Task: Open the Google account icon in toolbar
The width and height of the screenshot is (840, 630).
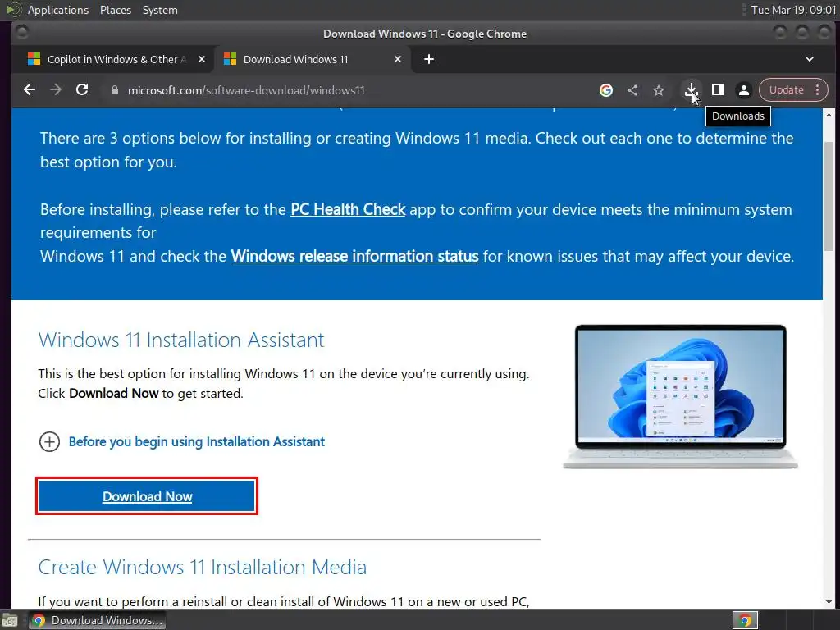Action: pyautogui.click(x=606, y=90)
